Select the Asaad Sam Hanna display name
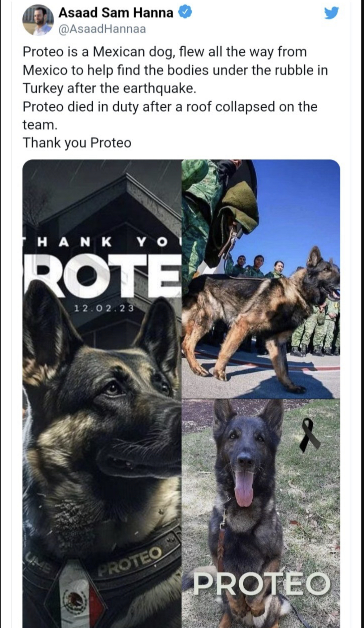This screenshot has width=364, height=628. coord(116,13)
